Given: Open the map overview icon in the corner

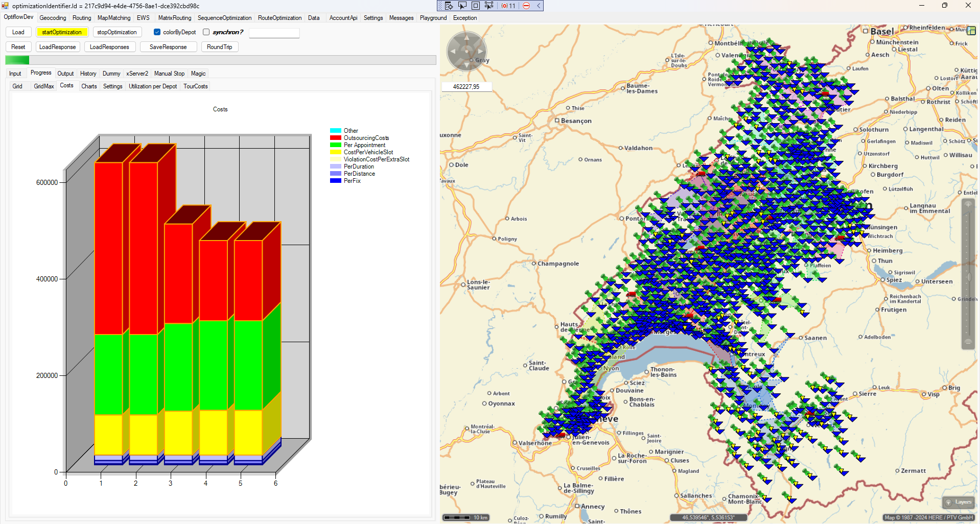Looking at the screenshot, I should [x=971, y=31].
